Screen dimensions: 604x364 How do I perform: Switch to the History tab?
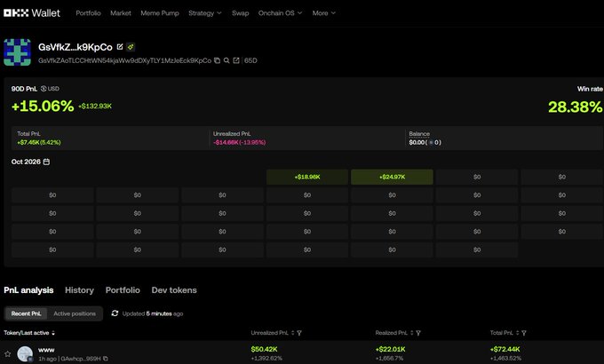[x=79, y=290]
